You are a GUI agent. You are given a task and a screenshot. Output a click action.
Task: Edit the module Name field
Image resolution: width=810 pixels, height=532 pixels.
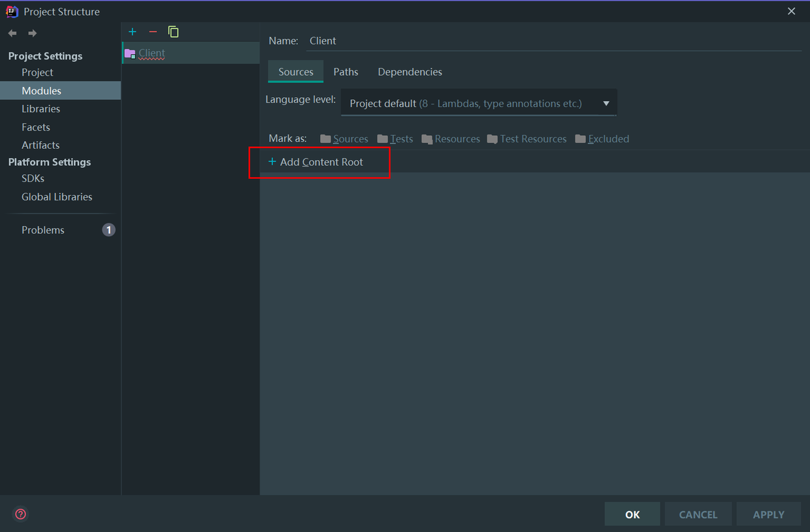554,40
